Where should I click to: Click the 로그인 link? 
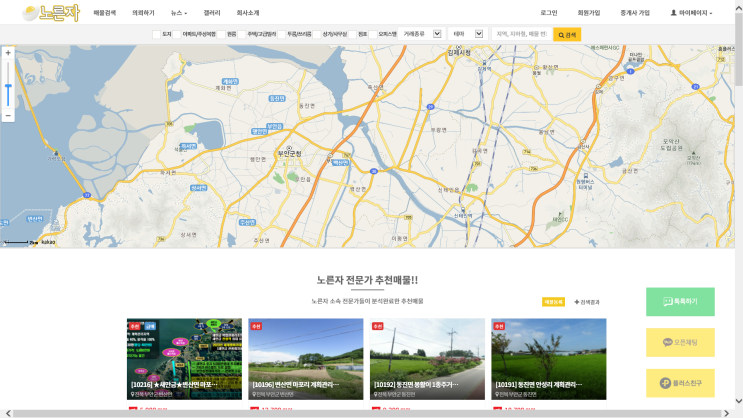[x=549, y=13]
